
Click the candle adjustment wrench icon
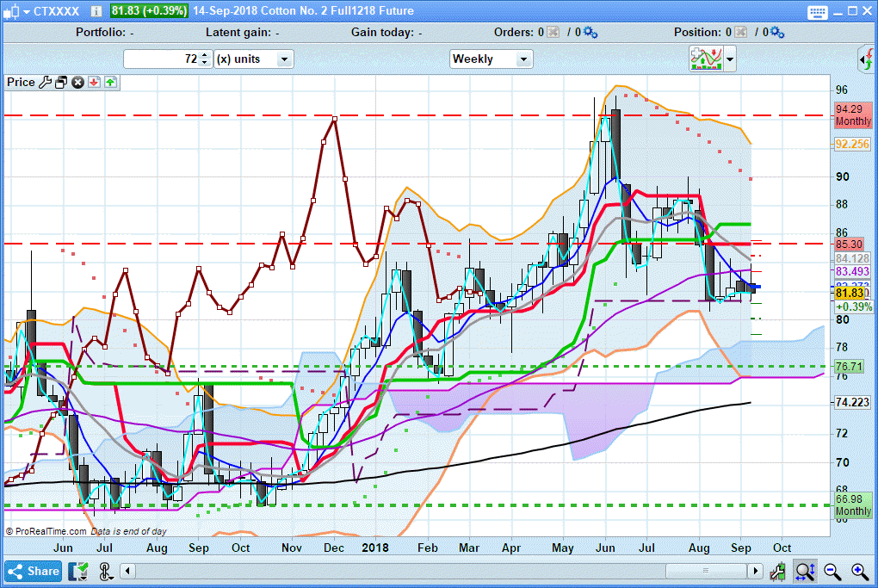tap(777, 571)
